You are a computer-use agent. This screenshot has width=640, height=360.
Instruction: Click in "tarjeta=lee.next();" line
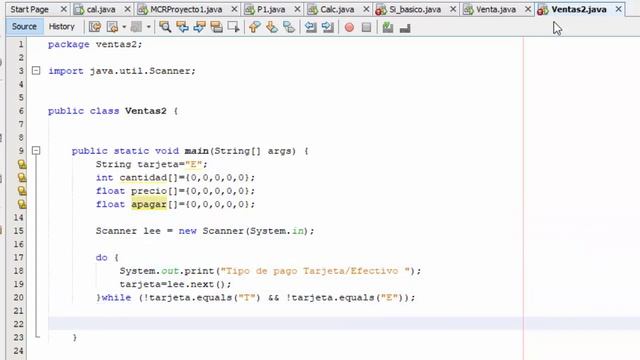coord(176,284)
